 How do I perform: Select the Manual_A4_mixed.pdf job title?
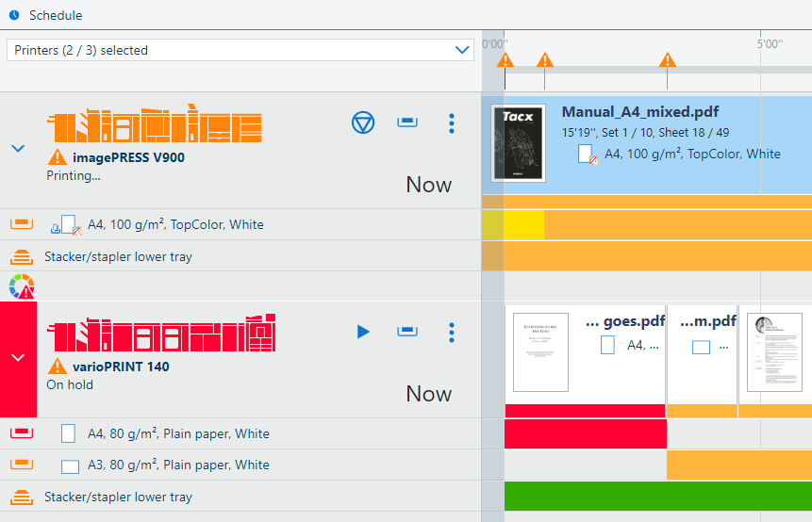(x=640, y=112)
